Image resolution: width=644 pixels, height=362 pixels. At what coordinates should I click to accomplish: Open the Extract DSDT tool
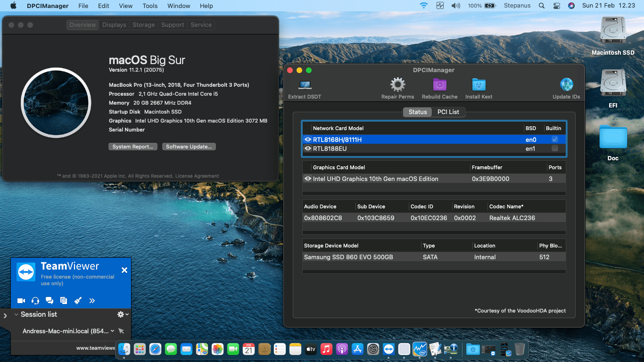pyautogui.click(x=304, y=87)
